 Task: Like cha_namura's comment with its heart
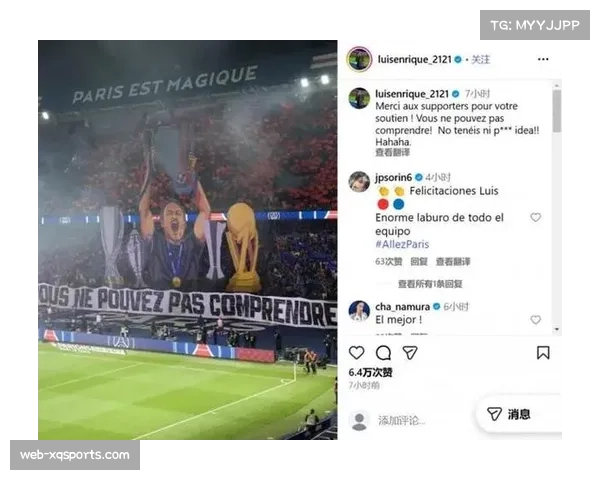[x=535, y=320]
